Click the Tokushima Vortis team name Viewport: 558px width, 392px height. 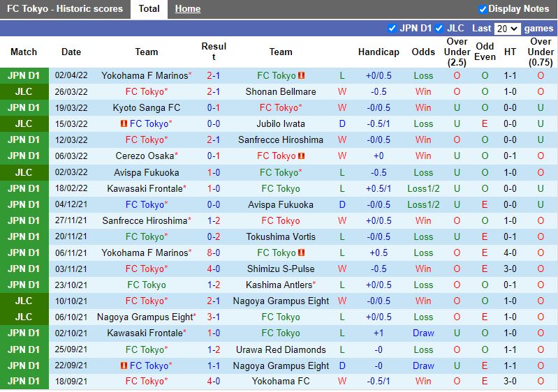281,236
